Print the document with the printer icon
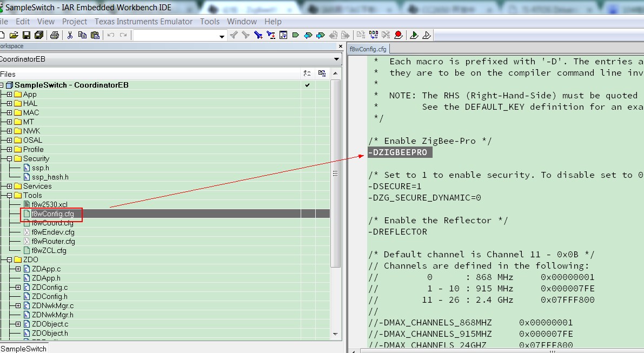The width and height of the screenshot is (644, 353). tap(54, 35)
